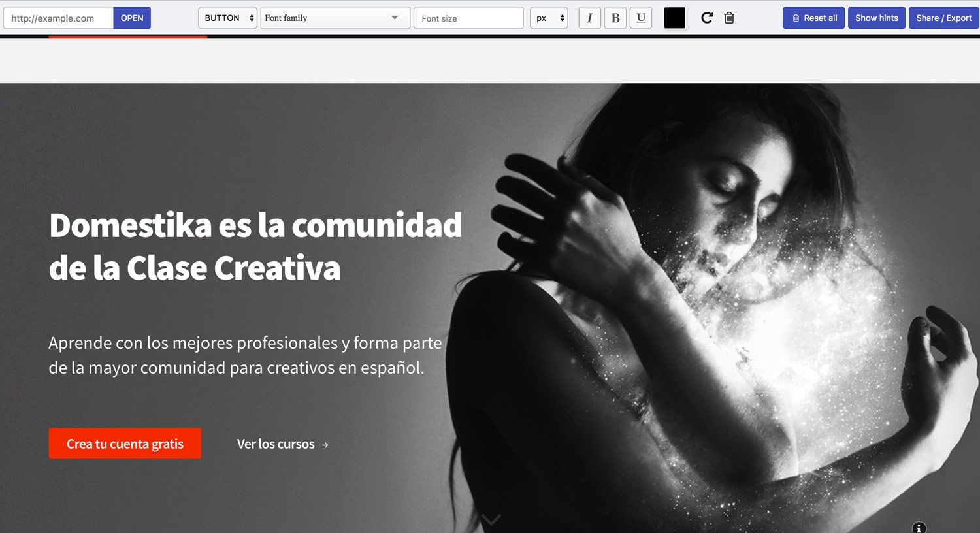980x533 pixels.
Task: Toggle underline formatting
Action: click(641, 18)
